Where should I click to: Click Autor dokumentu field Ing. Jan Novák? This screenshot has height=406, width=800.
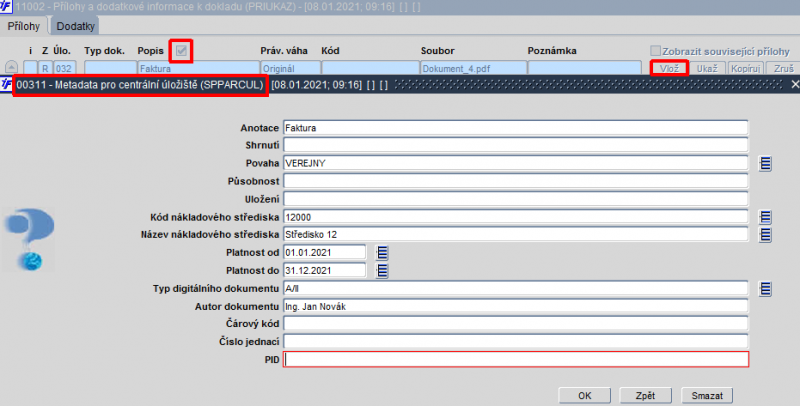(x=516, y=307)
